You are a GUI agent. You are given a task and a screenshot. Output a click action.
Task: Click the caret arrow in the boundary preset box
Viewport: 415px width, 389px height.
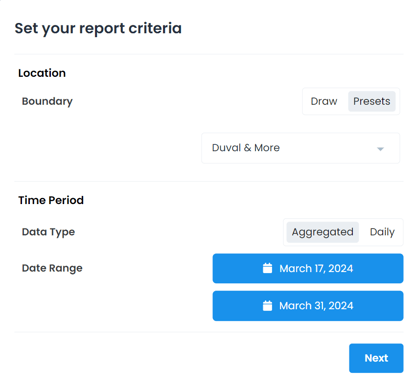pos(380,149)
